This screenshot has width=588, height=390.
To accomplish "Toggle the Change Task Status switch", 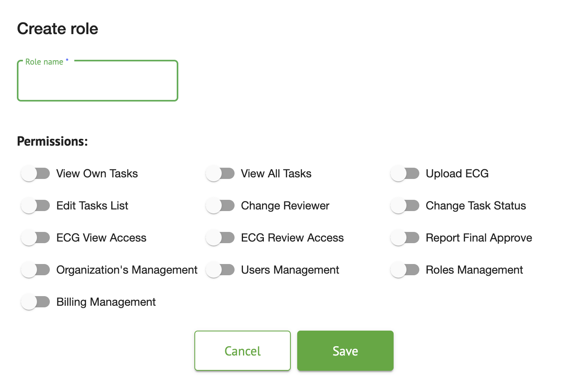I will 405,206.
